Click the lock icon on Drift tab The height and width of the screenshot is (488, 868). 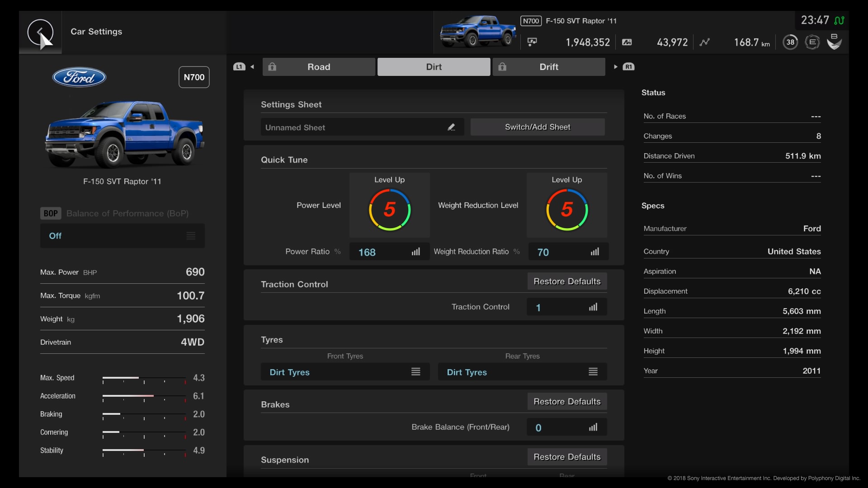pos(502,67)
